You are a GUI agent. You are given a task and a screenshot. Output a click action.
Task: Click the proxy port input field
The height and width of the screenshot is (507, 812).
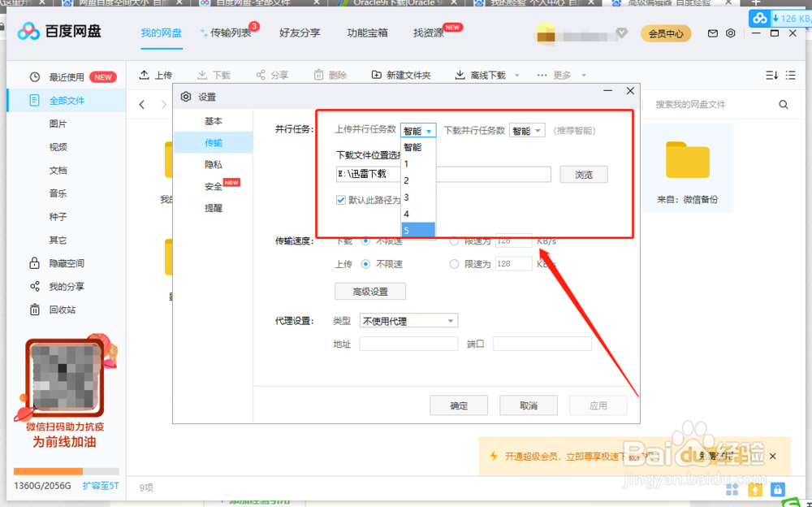[x=542, y=344]
